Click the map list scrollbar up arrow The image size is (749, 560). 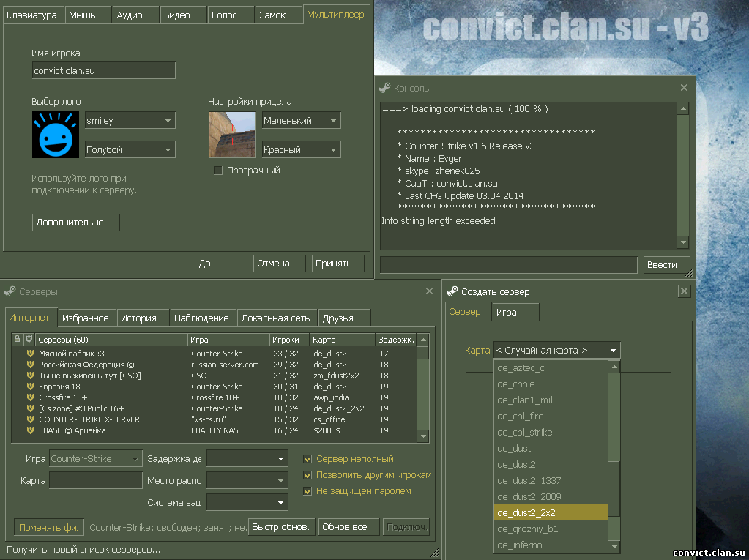[614, 367]
